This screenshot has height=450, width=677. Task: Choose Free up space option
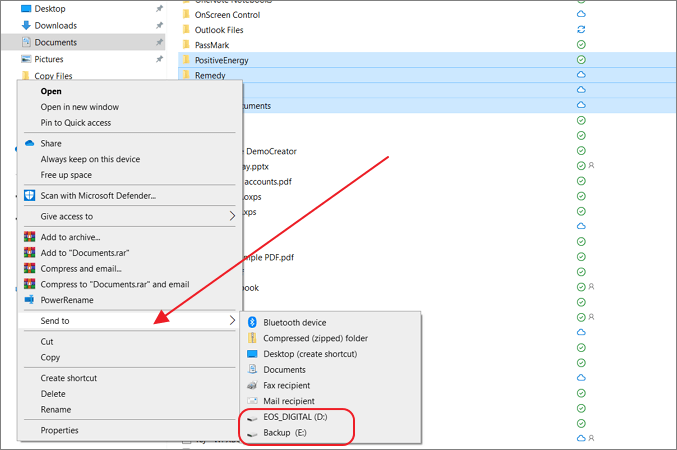point(69,174)
